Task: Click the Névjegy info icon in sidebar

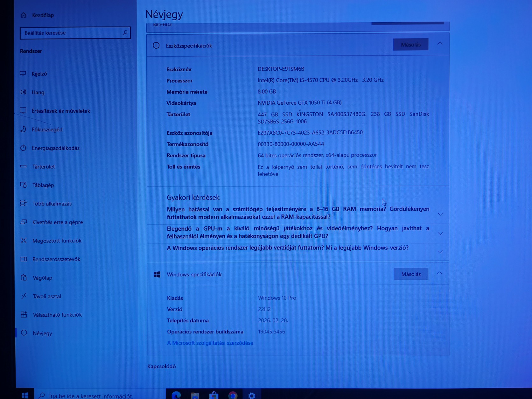Action: pos(24,333)
